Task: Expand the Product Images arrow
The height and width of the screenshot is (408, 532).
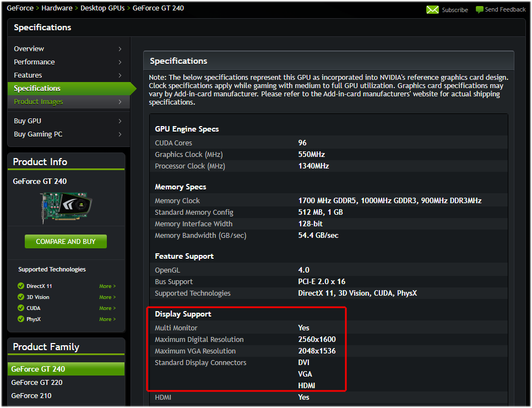Action: [120, 102]
